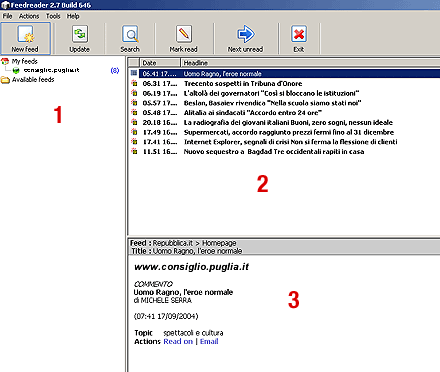
Task: Click date cell 06.31 17...
Action: click(160, 83)
